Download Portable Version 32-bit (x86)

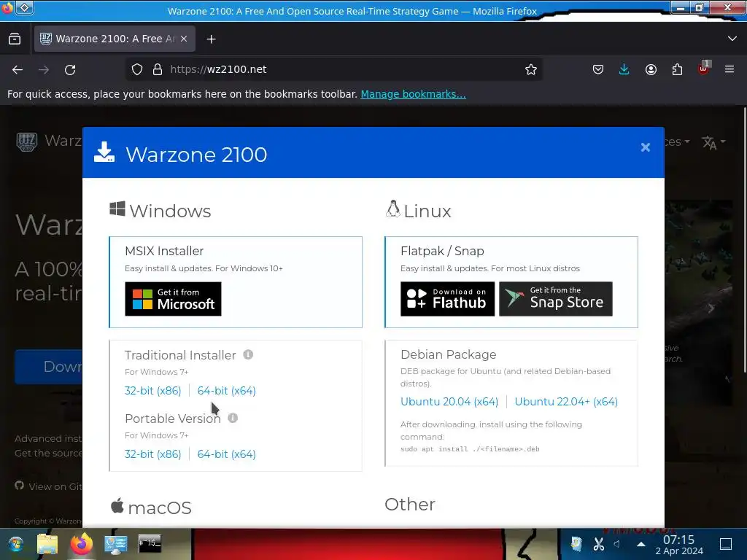153,454
